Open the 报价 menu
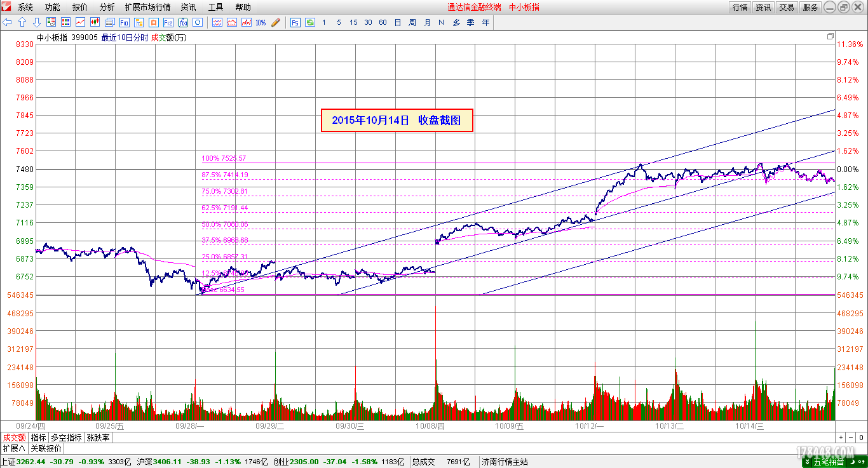This screenshot has height=468, width=868. tap(80, 7)
